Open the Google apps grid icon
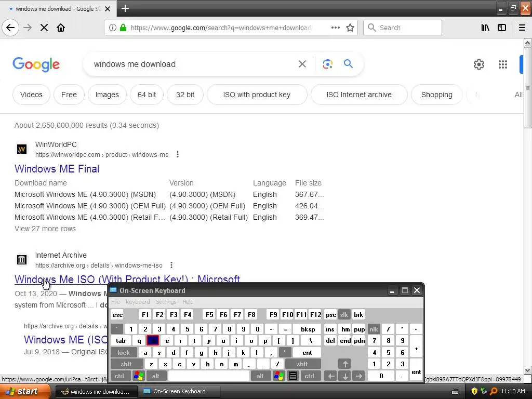This screenshot has height=399, width=532. click(x=503, y=64)
